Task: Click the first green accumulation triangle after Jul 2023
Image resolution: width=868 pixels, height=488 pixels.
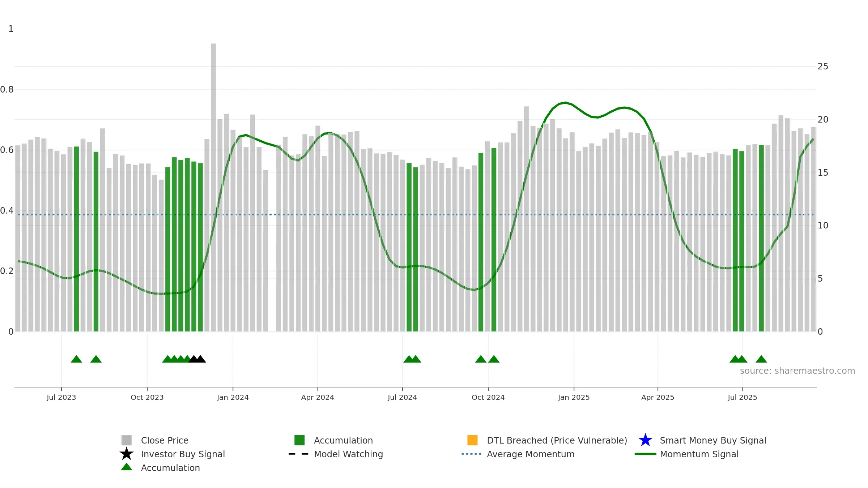Action: 76,359
